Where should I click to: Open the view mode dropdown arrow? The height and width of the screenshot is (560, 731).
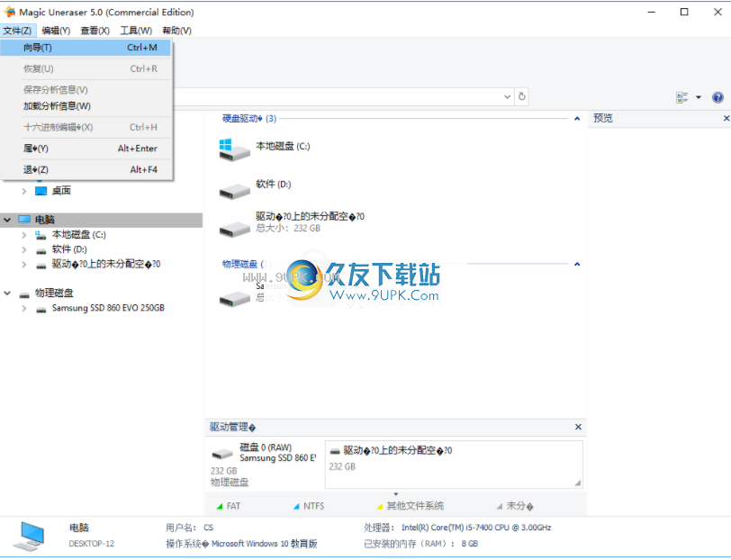pyautogui.click(x=699, y=97)
